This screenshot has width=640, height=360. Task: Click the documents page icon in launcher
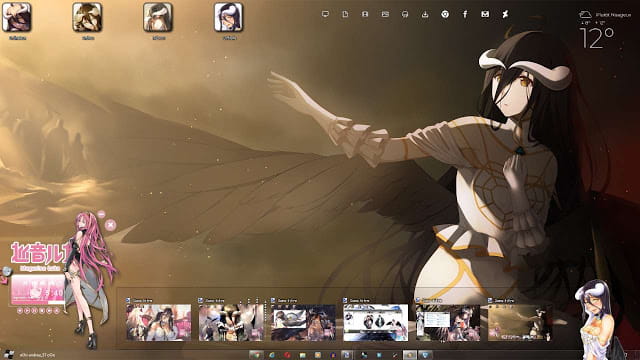click(x=345, y=14)
